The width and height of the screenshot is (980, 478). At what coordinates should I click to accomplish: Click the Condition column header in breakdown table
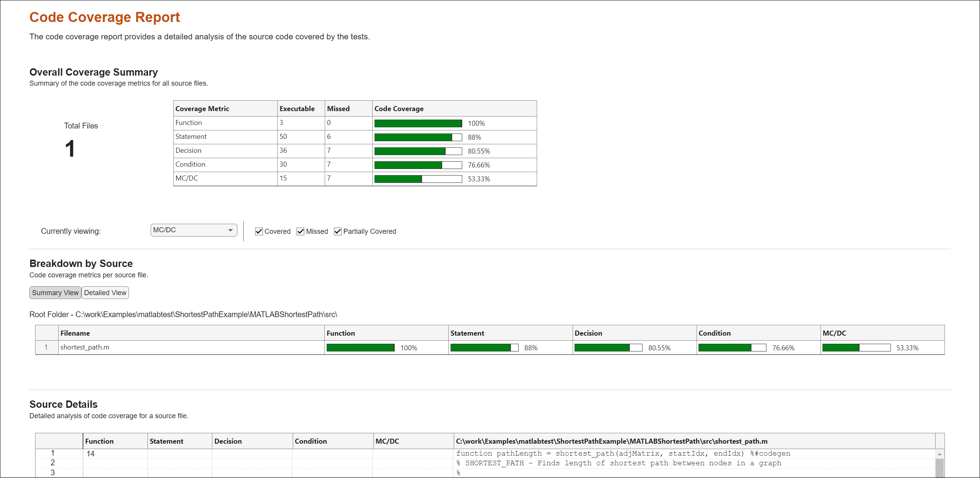point(714,333)
